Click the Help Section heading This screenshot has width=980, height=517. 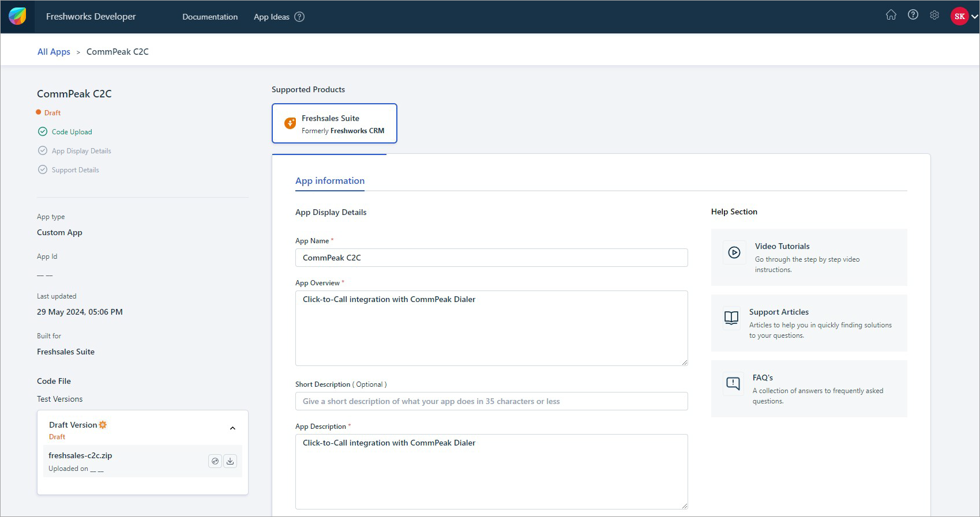click(x=734, y=212)
